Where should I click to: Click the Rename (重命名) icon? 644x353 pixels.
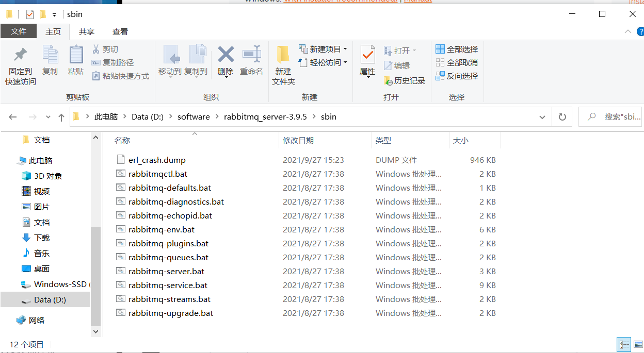[x=251, y=54]
